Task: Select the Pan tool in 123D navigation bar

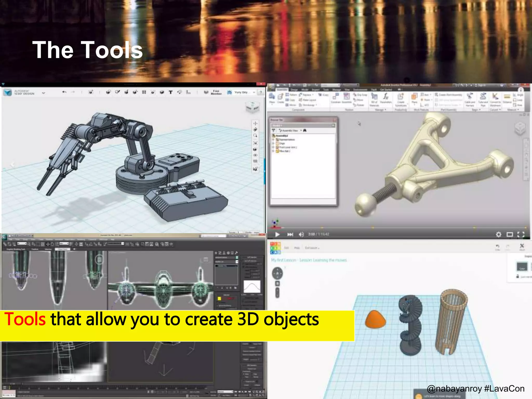Action: pos(255,123)
